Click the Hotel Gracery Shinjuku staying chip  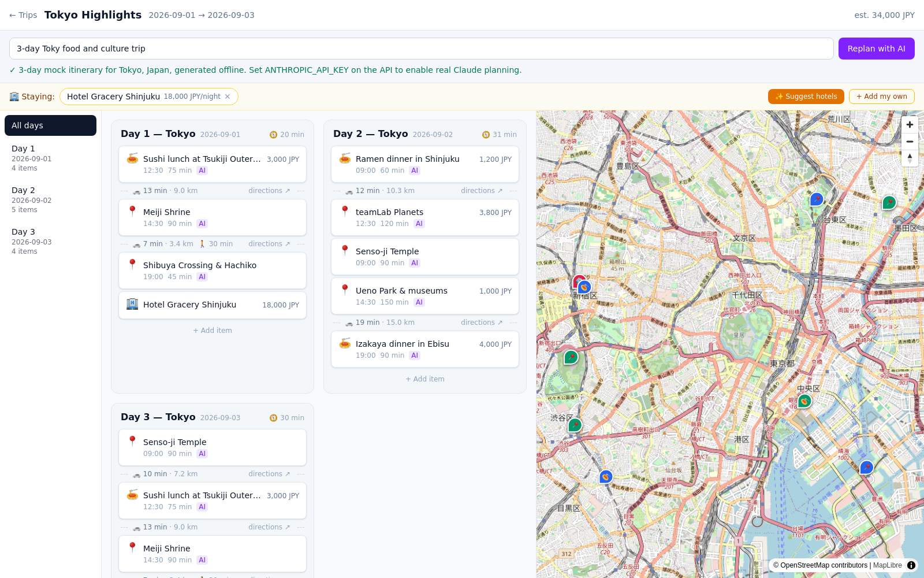148,97
